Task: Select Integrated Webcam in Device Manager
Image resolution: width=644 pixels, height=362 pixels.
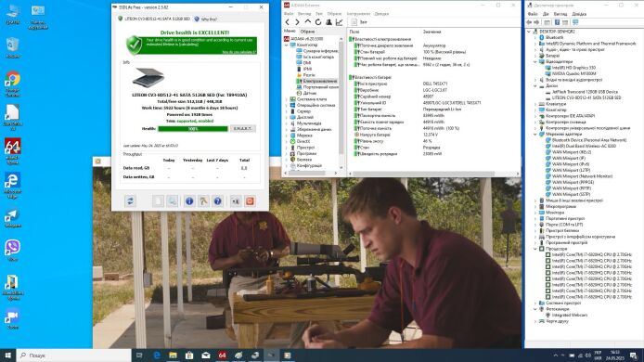Action: click(569, 315)
